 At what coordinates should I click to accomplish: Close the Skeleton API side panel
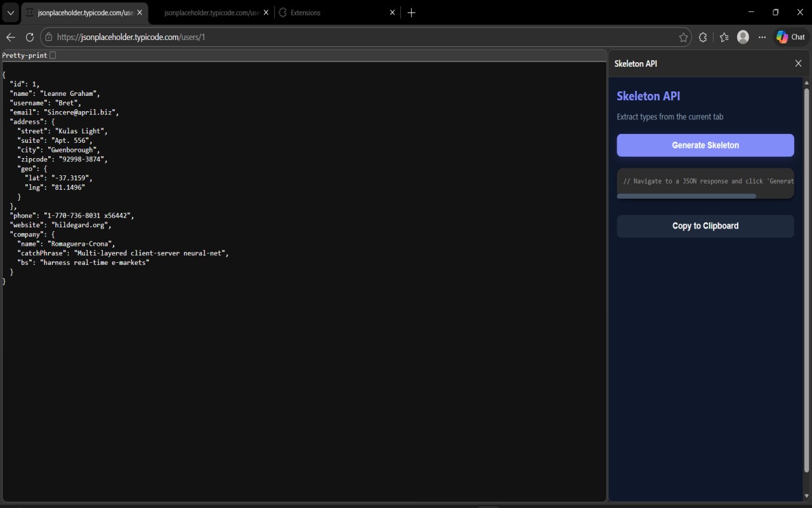click(x=799, y=63)
